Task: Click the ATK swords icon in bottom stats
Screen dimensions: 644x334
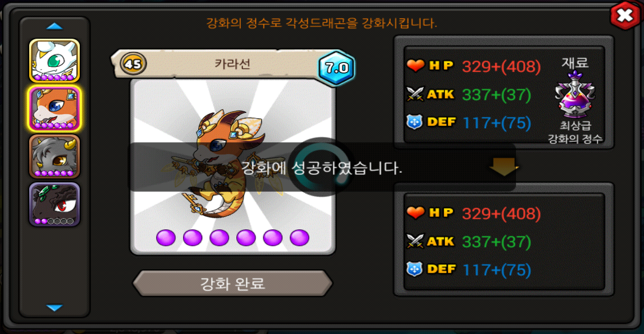Action: pos(415,241)
